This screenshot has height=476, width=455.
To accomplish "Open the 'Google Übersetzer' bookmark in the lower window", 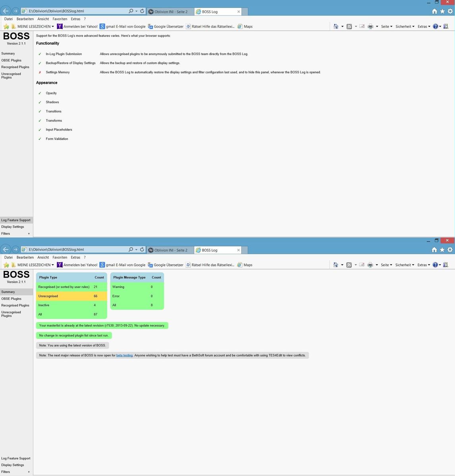I will (165, 265).
